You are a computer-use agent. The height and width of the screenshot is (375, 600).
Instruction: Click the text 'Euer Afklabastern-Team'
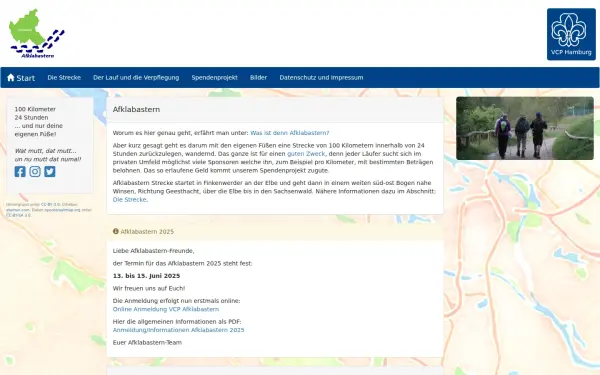(x=147, y=342)
